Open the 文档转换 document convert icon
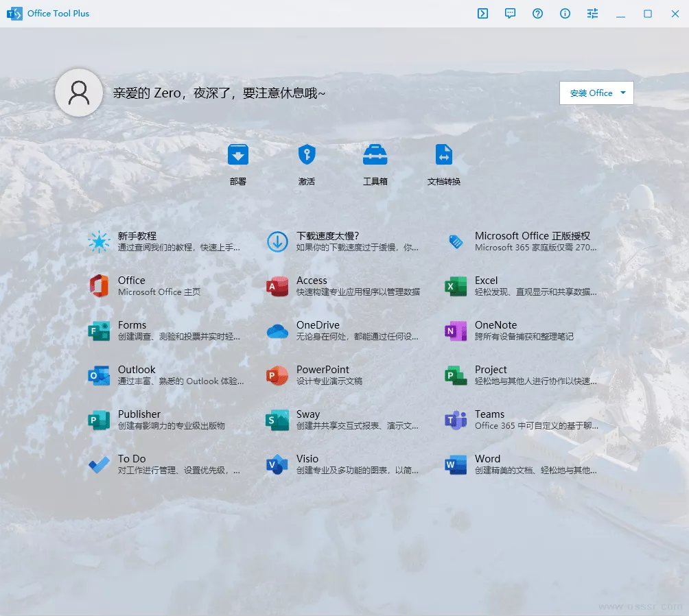The height and width of the screenshot is (616, 689). pyautogui.click(x=444, y=154)
